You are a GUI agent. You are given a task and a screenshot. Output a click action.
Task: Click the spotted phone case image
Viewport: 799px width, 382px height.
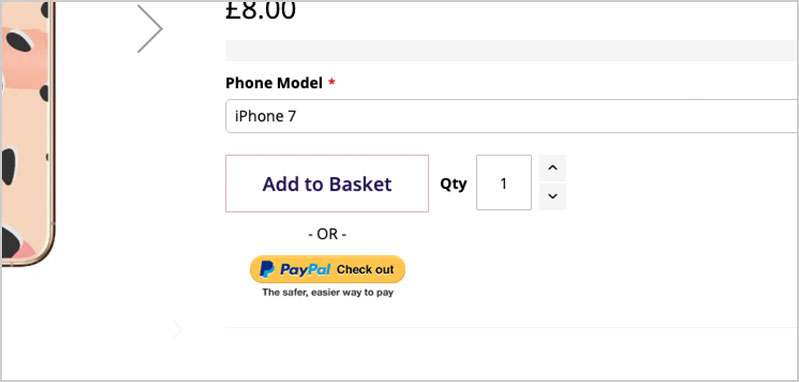tap(27, 132)
